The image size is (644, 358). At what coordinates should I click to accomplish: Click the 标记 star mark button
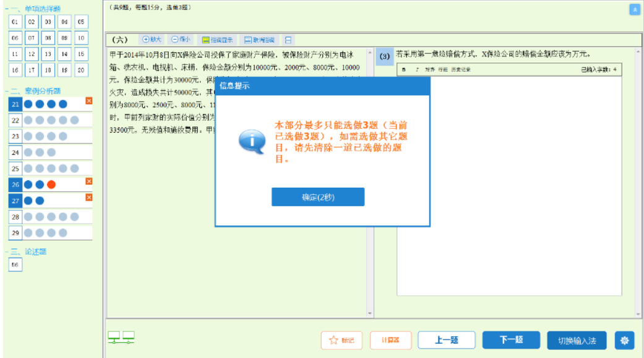341,340
